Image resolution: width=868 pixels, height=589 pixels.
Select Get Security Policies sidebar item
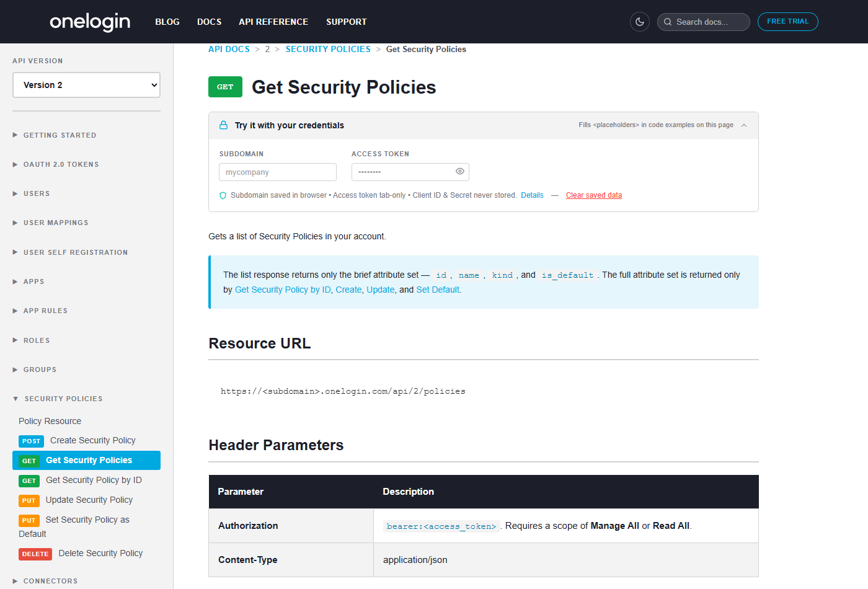coord(86,460)
